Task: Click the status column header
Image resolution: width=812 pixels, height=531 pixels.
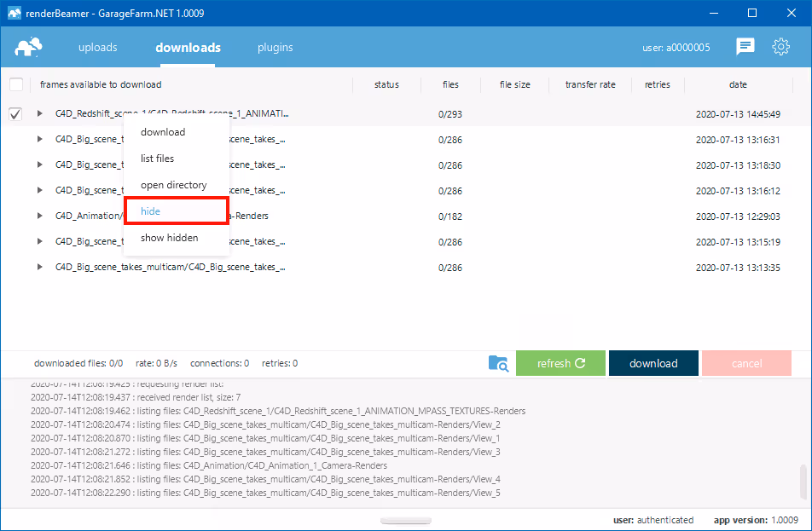Action: (386, 84)
